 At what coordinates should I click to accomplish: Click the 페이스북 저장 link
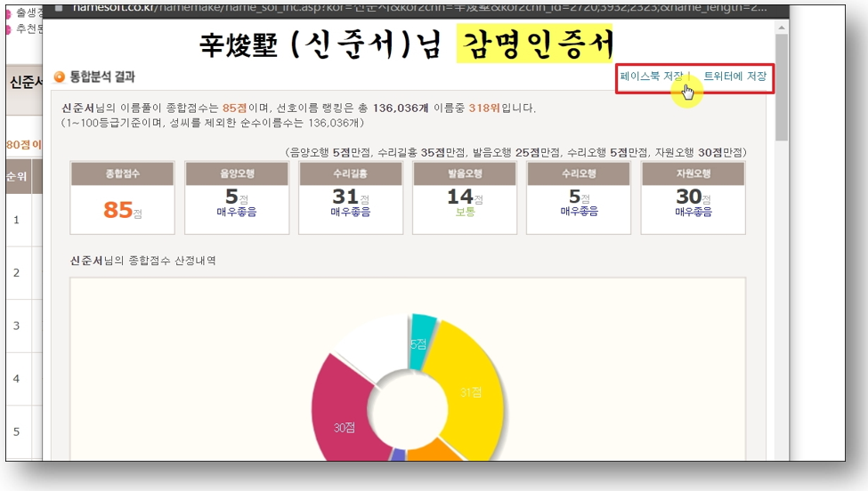[652, 76]
